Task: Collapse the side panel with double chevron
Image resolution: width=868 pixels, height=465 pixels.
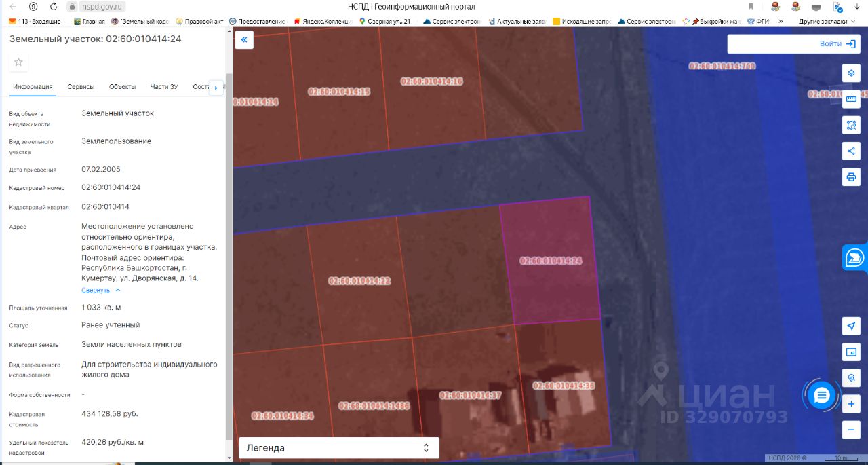Action: [244, 40]
